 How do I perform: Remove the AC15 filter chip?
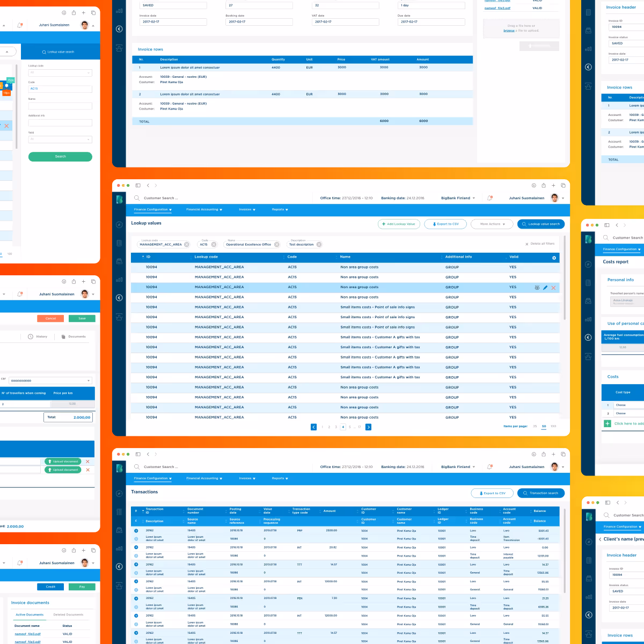tap(214, 244)
